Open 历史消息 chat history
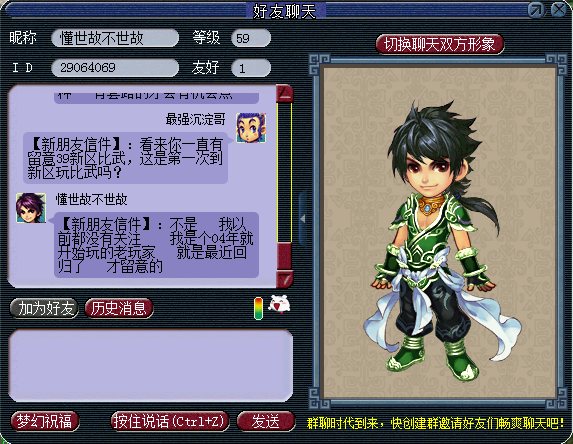Viewport: 573px width, 444px height. pyautogui.click(x=119, y=308)
